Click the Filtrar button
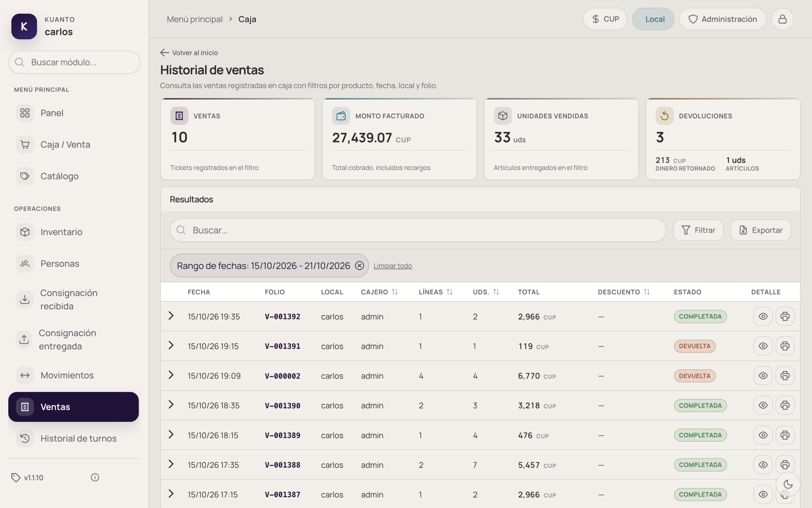This screenshot has height=508, width=812. (698, 230)
